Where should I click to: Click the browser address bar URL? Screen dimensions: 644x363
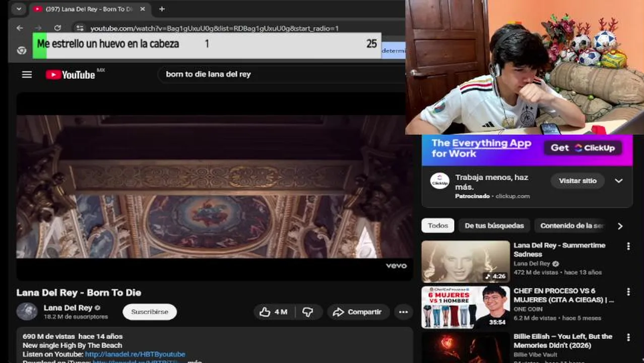click(x=214, y=28)
